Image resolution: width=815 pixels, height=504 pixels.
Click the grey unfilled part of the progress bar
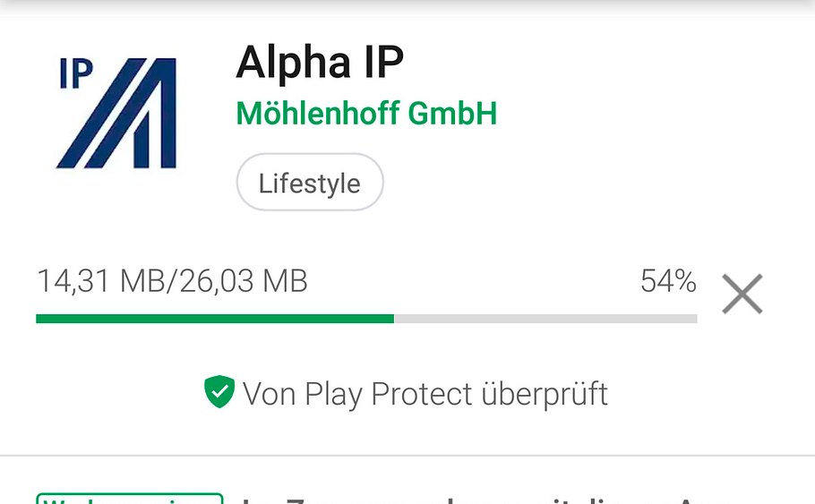point(545,319)
